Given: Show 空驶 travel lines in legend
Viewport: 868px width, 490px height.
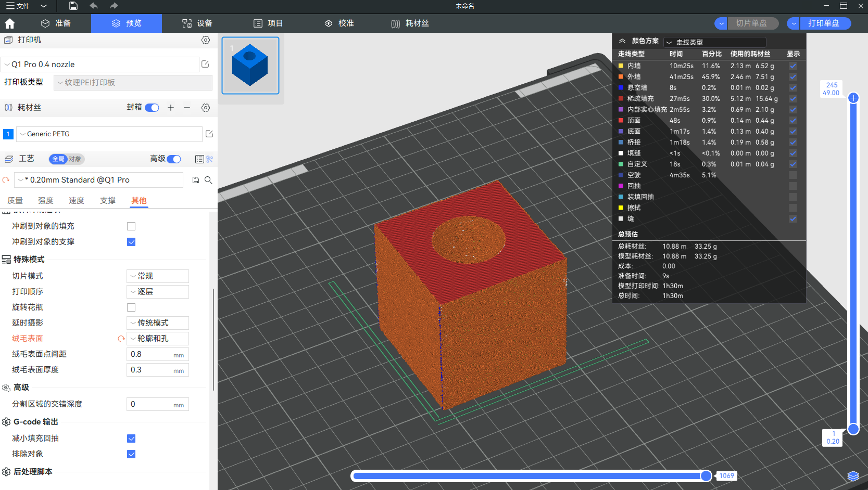Looking at the screenshot, I should (x=792, y=175).
